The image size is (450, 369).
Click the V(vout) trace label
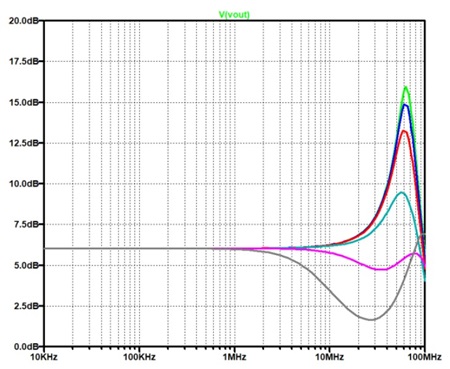[234, 14]
